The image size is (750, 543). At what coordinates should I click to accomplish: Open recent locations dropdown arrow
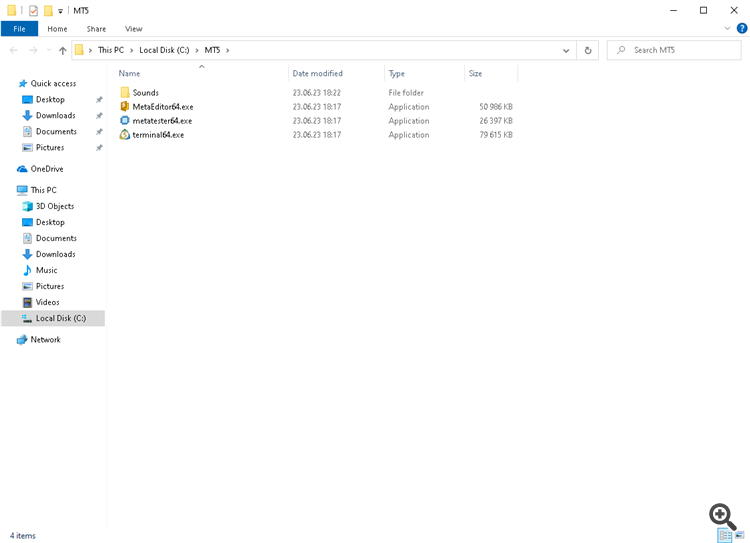(49, 50)
